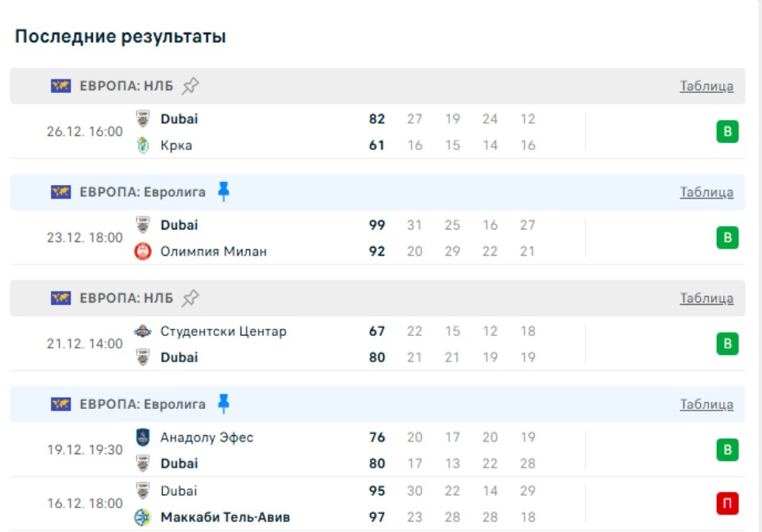Open Таблица link in second Евролига section
Image resolution: width=762 pixels, height=532 pixels.
pos(706,405)
